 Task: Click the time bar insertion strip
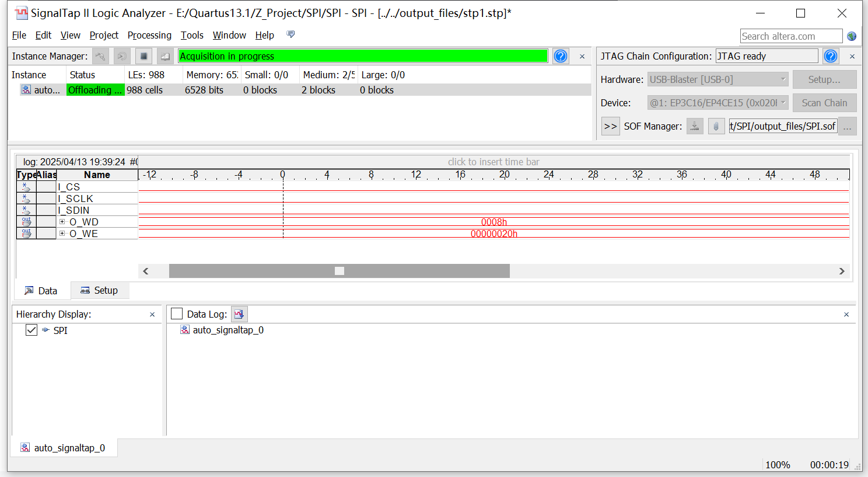(494, 162)
